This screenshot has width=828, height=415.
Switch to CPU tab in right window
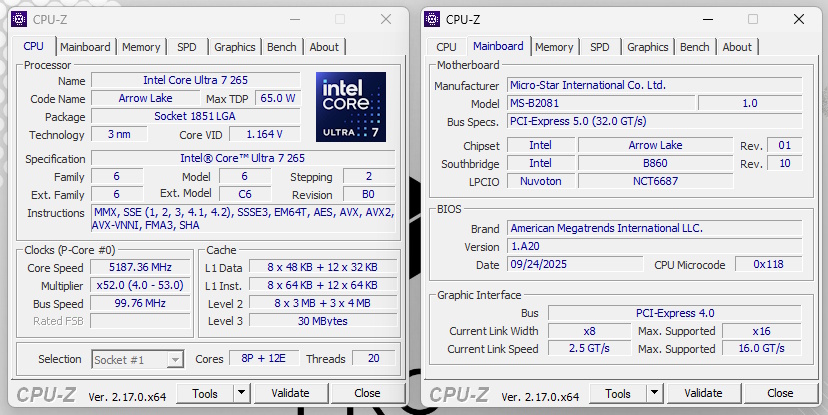pos(446,47)
